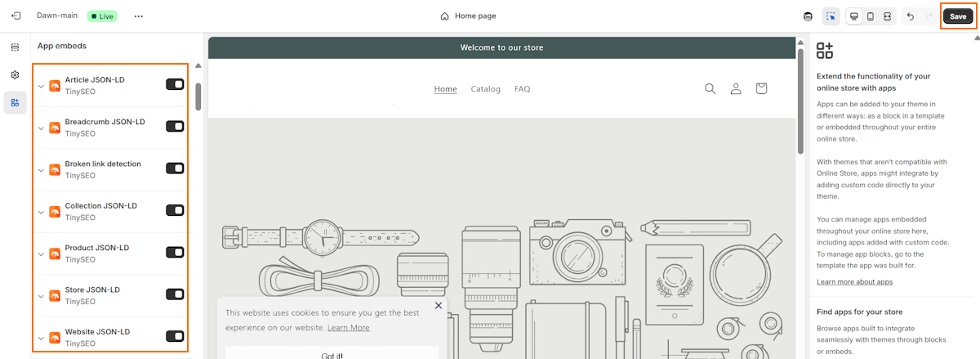
Task: Toggle the inspector selection tool icon
Action: [831, 16]
